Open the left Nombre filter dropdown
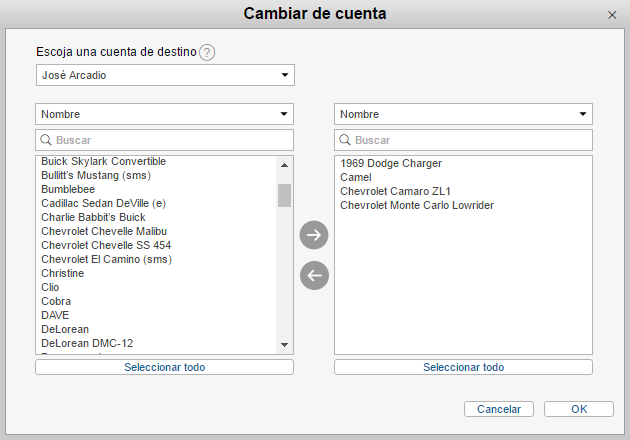630x440 pixels. (x=164, y=114)
